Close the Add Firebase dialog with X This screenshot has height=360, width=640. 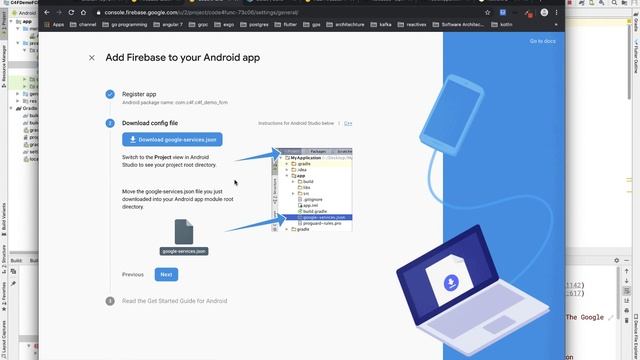pyautogui.click(x=91, y=58)
